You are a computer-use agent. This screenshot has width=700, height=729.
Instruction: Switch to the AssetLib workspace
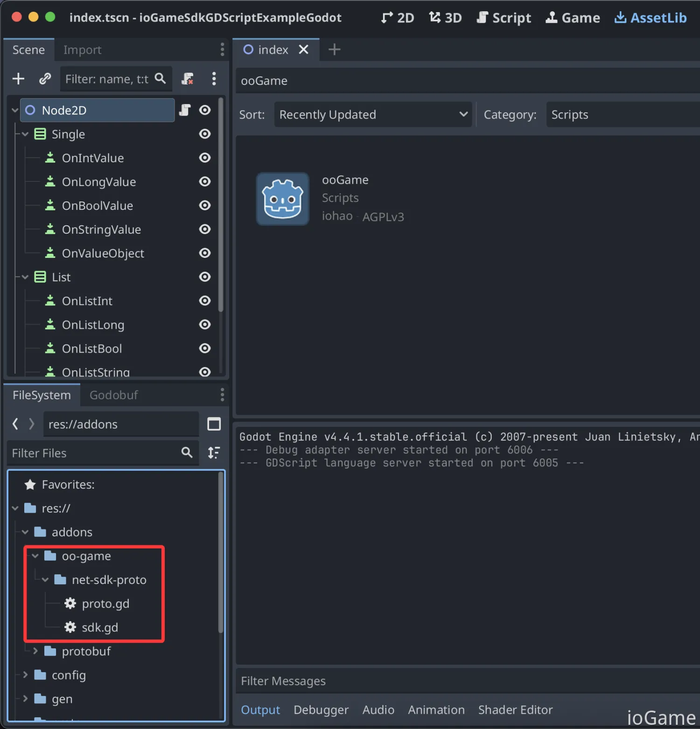(x=651, y=18)
